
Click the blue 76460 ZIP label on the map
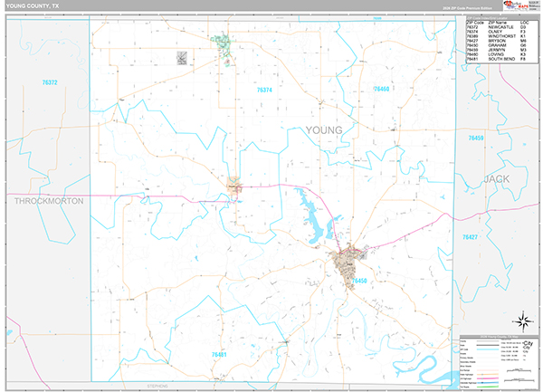click(381, 89)
